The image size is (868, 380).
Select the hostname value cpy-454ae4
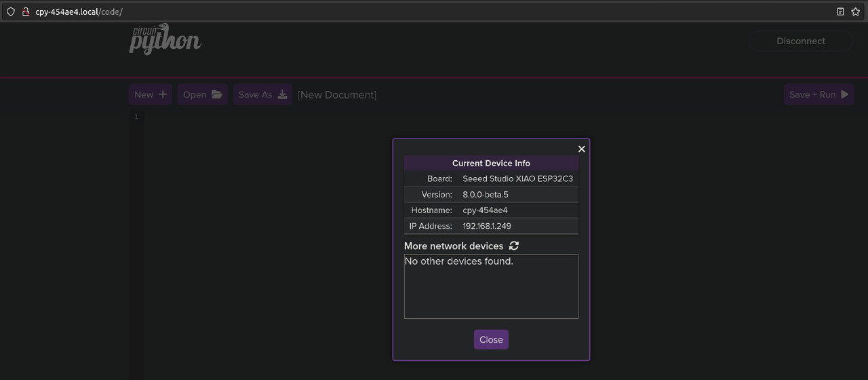click(485, 210)
